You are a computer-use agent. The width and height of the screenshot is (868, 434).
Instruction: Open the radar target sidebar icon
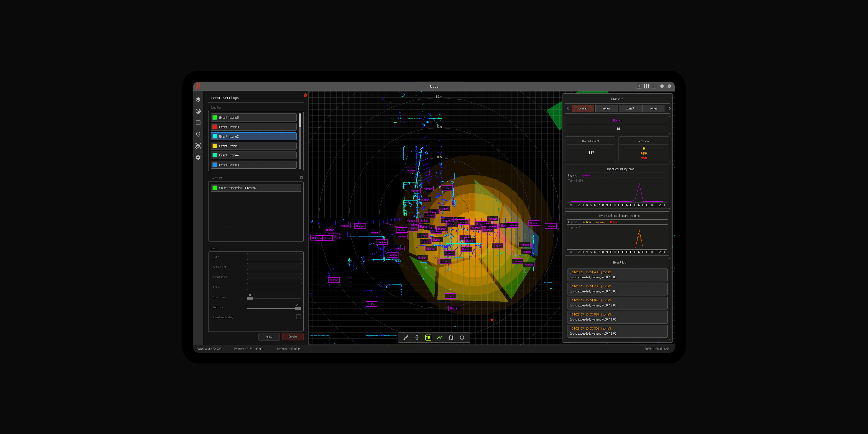(x=198, y=111)
